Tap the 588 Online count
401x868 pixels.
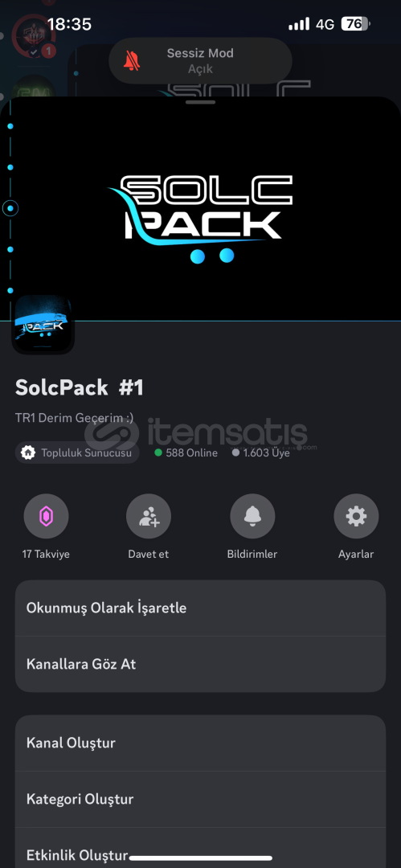point(186,452)
